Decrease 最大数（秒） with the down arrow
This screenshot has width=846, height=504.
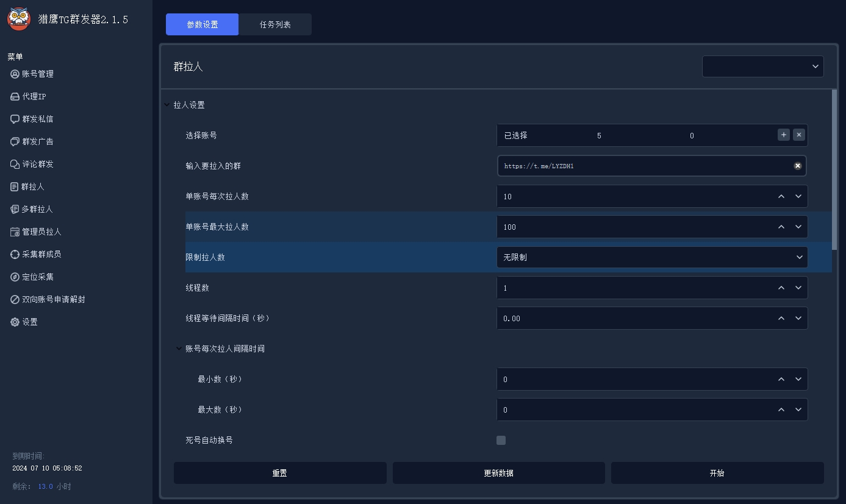[798, 410]
